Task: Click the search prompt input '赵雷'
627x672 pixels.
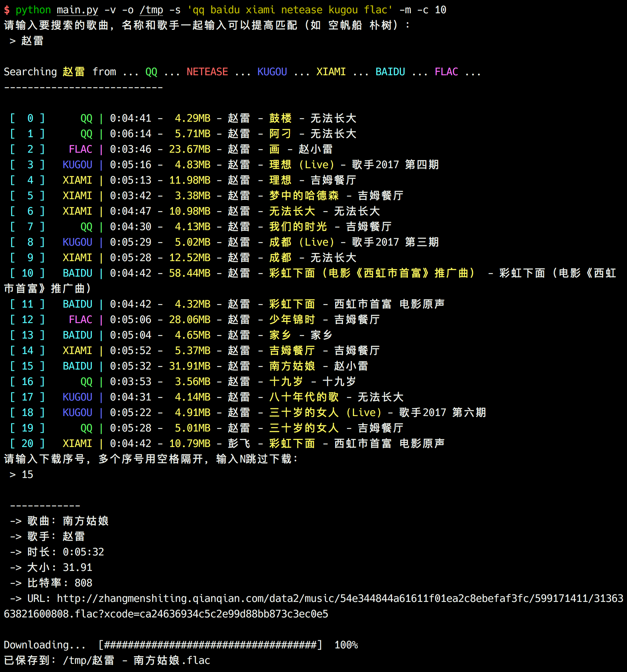Action: pos(32,41)
